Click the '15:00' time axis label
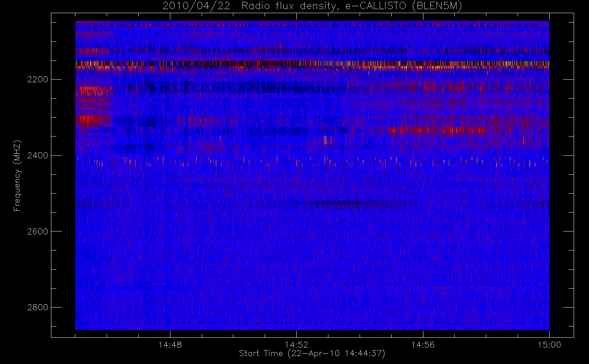 coord(549,345)
